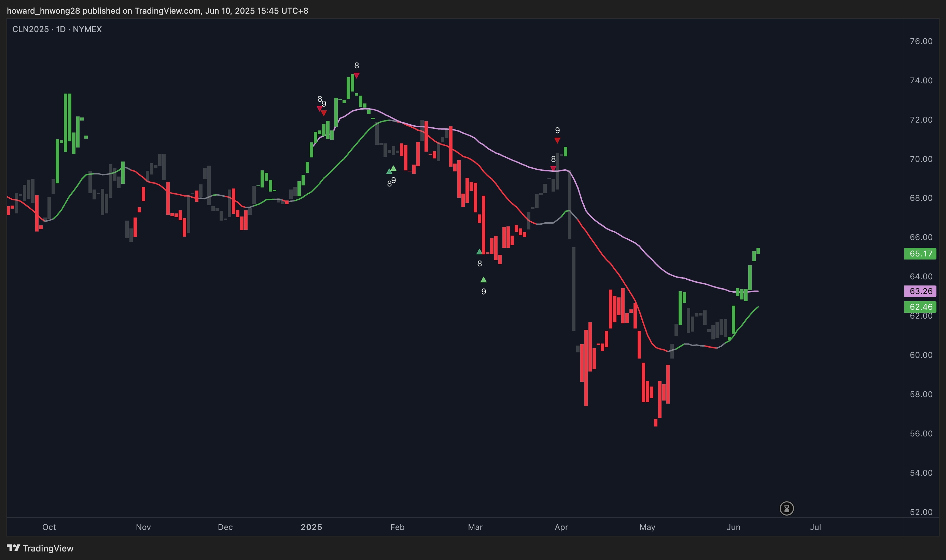
Task: Click the green triangle pair above late-January 8 9
Action: (391, 170)
